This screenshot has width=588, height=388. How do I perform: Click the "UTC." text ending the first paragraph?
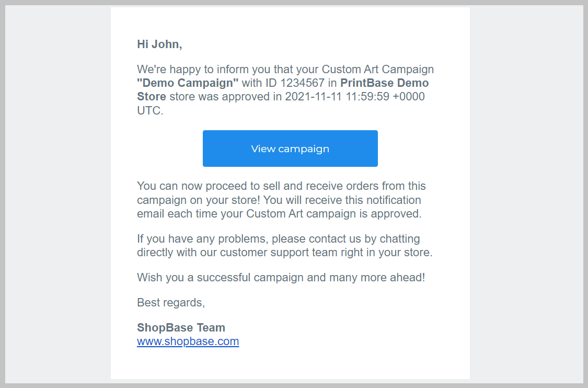click(x=150, y=111)
